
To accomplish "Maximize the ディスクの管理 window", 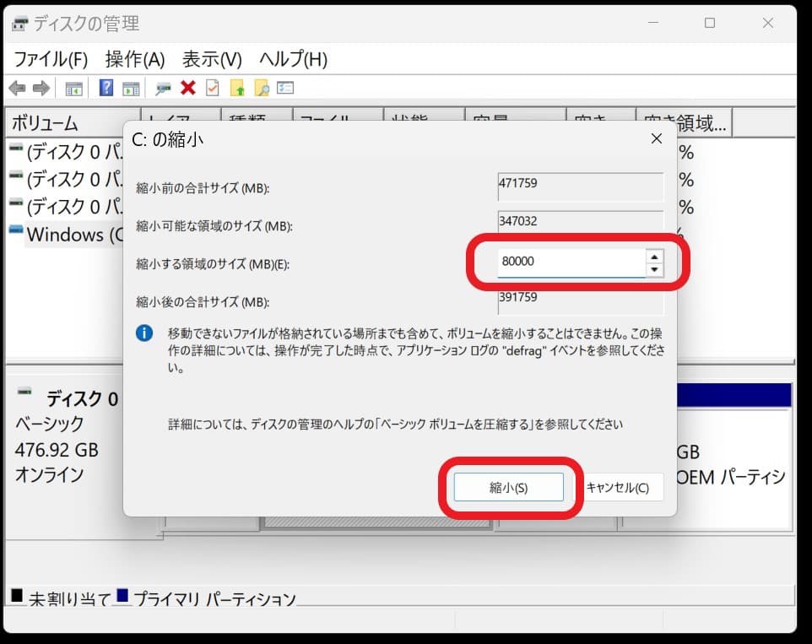I will (710, 23).
